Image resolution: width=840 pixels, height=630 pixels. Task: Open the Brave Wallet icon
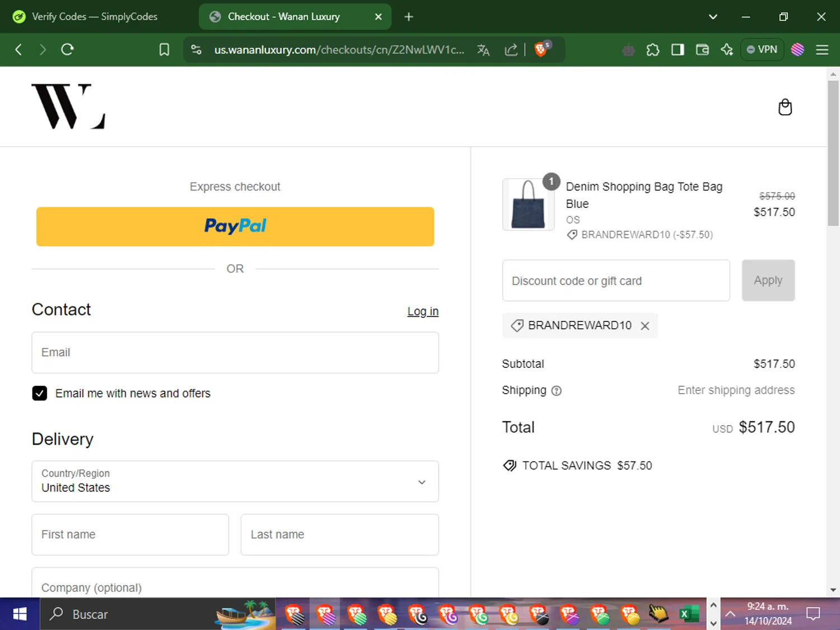[702, 50]
